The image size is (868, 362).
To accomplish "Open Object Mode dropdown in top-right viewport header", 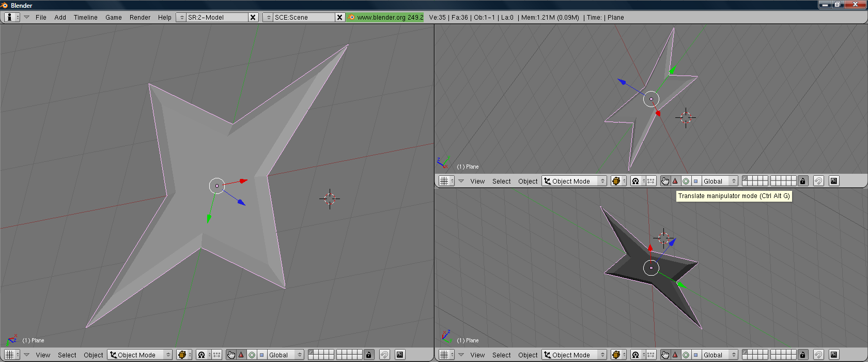I will tap(575, 181).
